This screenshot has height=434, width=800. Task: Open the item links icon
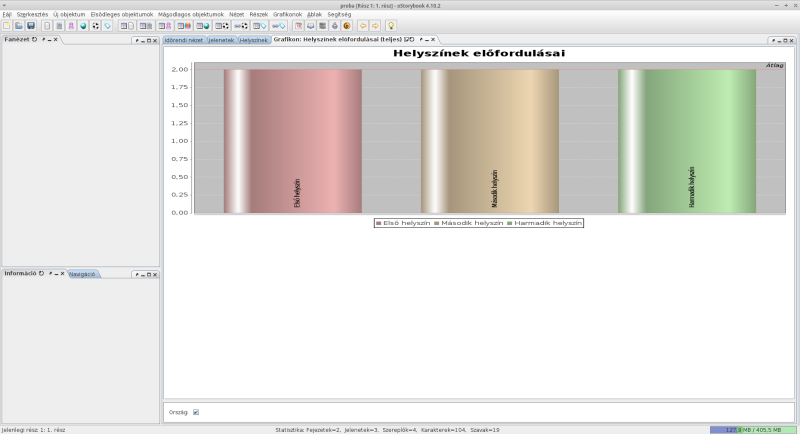pyautogui.click(x=241, y=25)
